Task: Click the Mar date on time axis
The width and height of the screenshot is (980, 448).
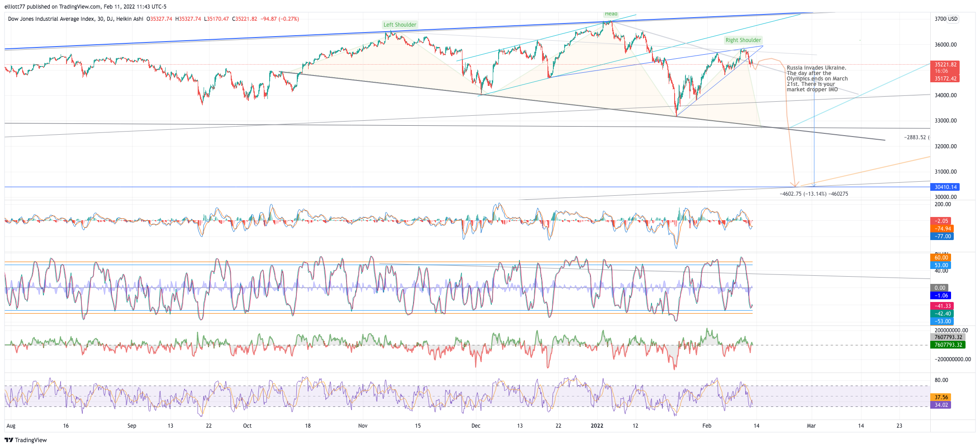Action: (x=811, y=426)
